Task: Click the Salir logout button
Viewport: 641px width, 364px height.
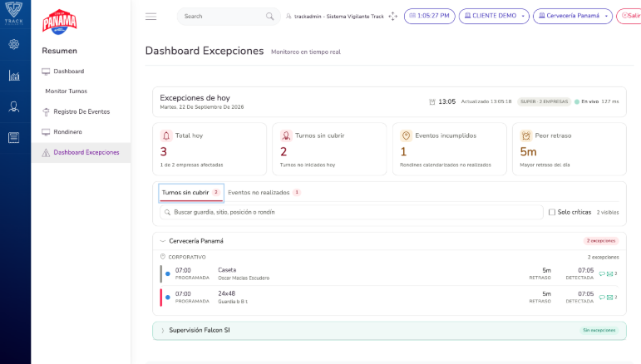Action: tap(629, 16)
